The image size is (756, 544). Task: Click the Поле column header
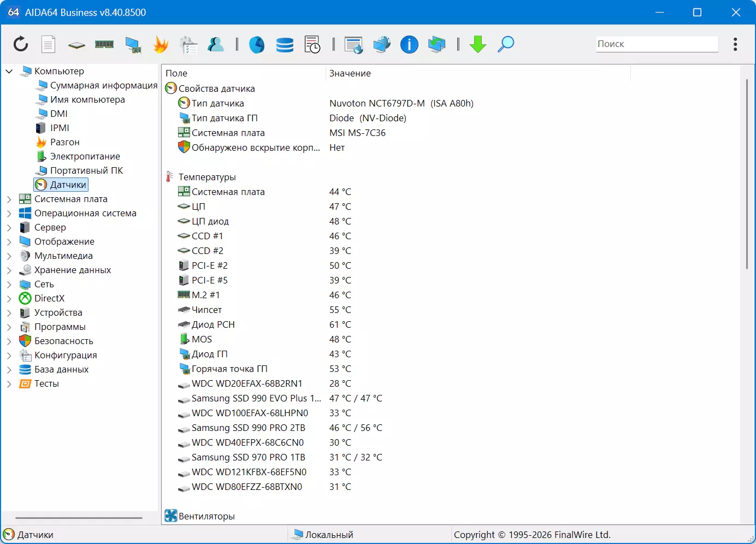click(244, 73)
